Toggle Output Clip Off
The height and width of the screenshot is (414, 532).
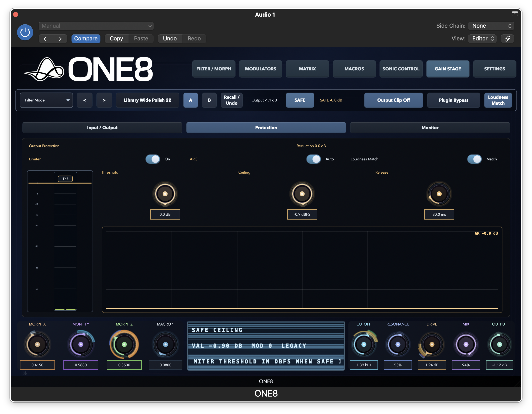click(393, 100)
